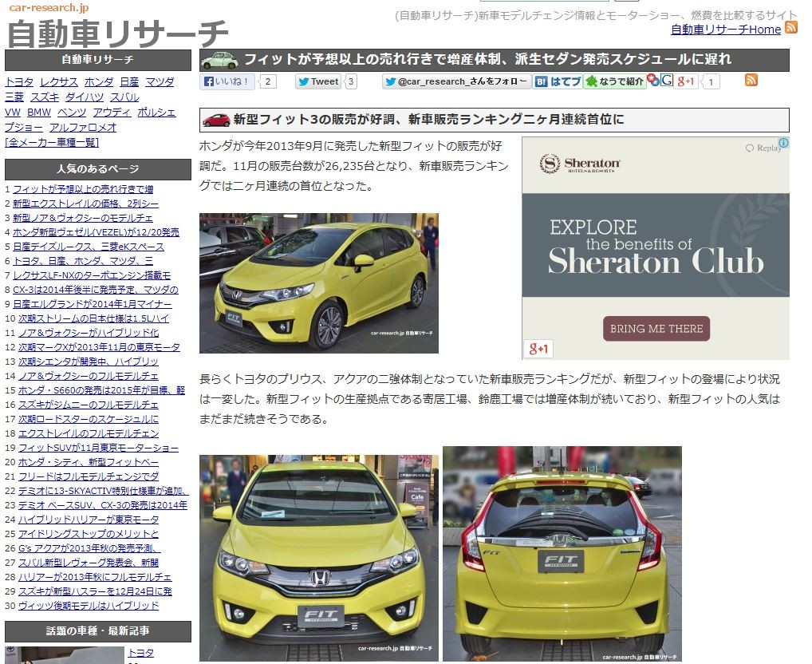Open the BMW maker link
Image resolution: width=812 pixels, height=664 pixels.
point(39,112)
